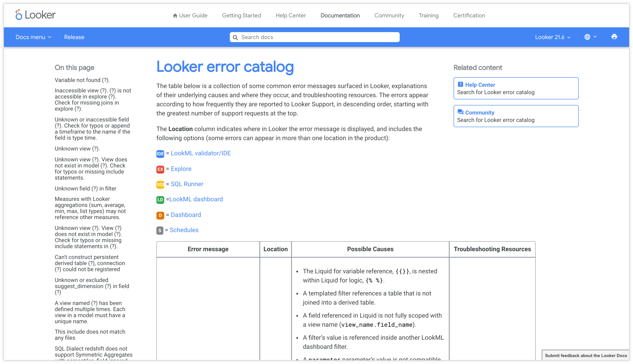This screenshot has height=364, width=633.
Task: Open the Looker 21.6 version dropdown
Action: (x=552, y=37)
